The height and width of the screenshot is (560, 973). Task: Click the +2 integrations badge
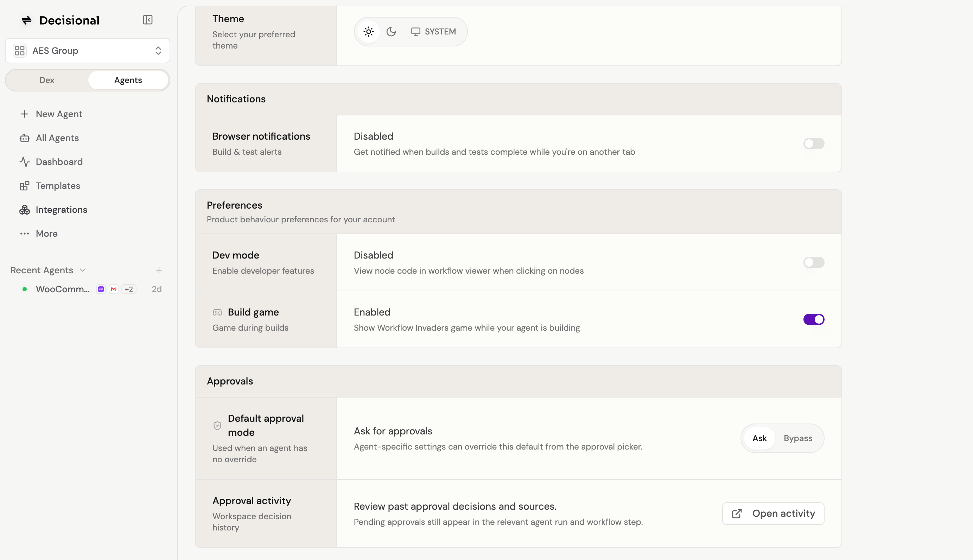(129, 289)
